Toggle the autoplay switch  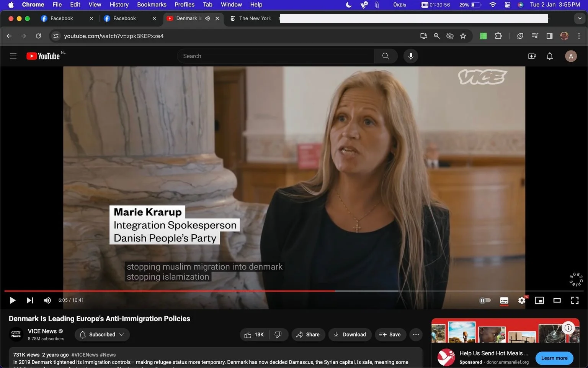pos(485,300)
